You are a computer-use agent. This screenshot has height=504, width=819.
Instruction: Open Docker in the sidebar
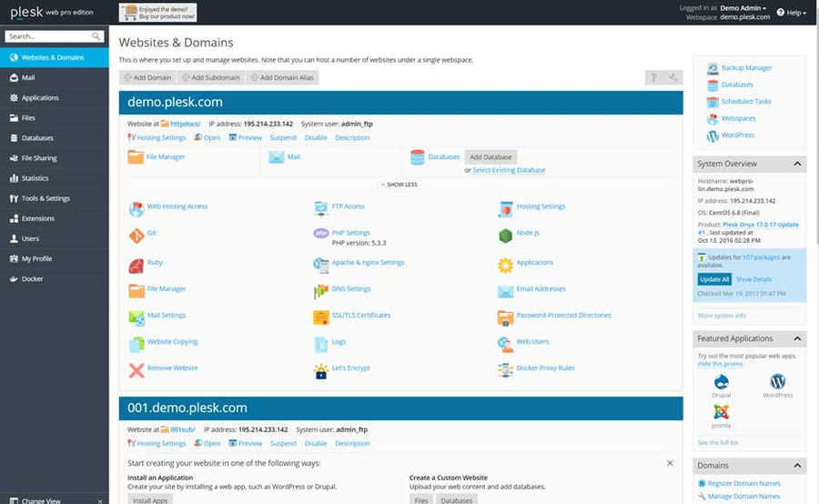55,279
